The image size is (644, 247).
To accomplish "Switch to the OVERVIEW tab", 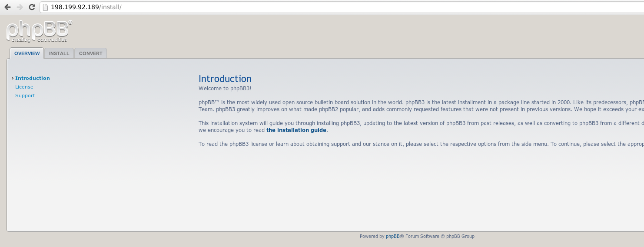I will click(27, 53).
